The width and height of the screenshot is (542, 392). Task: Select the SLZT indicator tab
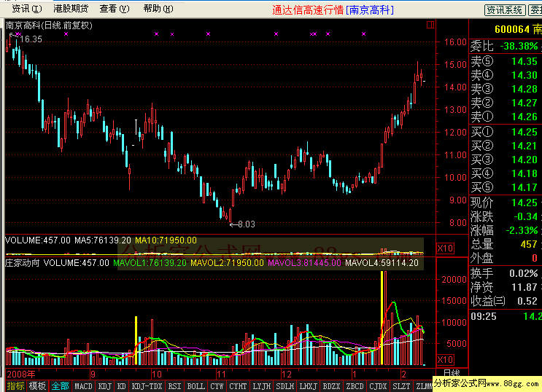point(402,386)
